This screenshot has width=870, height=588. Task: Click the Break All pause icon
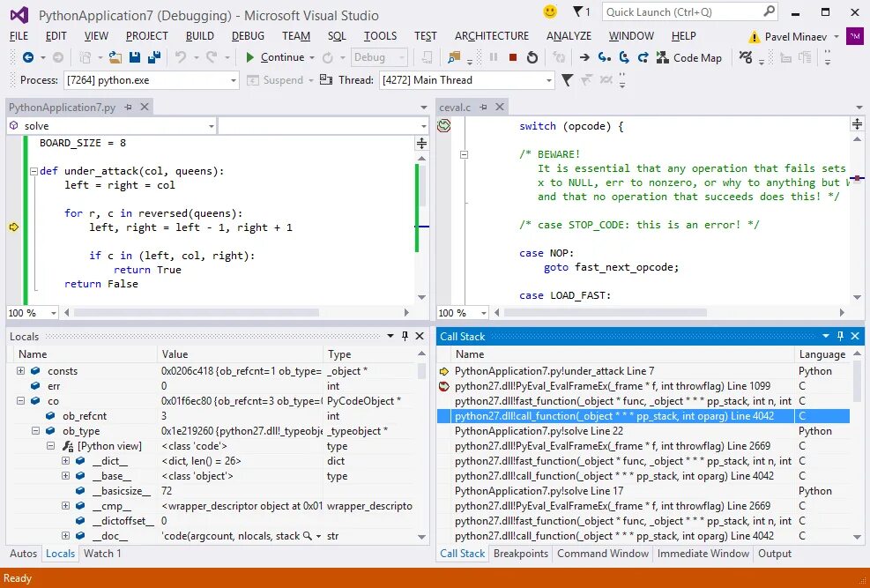(x=494, y=57)
